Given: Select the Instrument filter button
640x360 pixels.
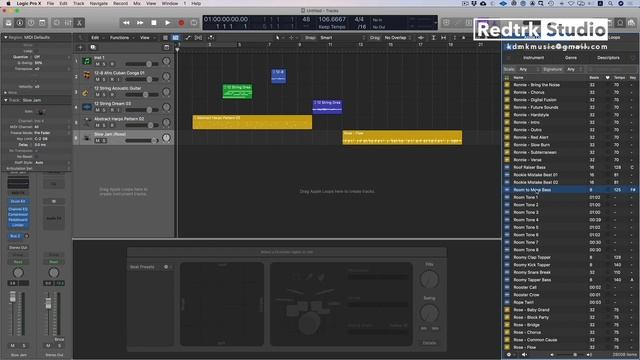Looking at the screenshot, I should click(x=533, y=58).
